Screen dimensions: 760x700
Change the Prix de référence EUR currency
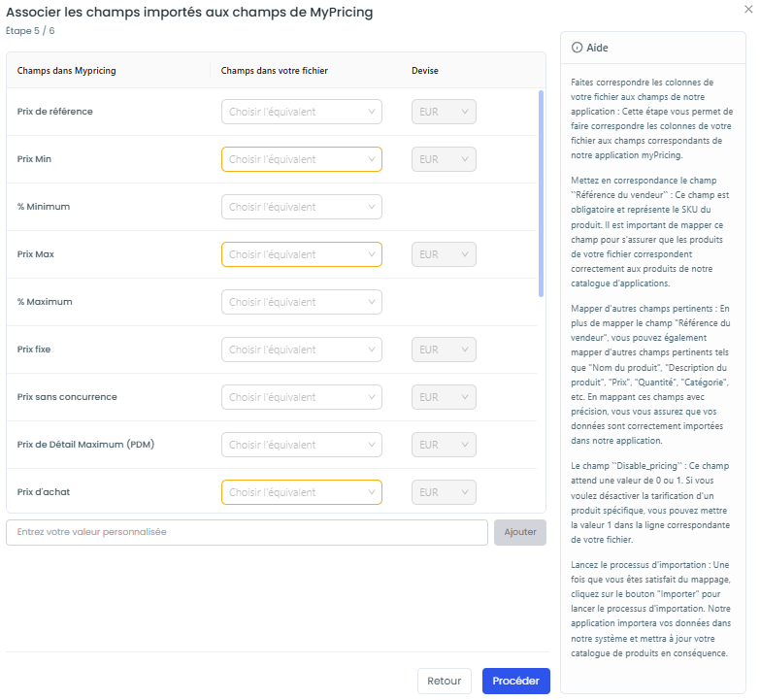coord(444,112)
